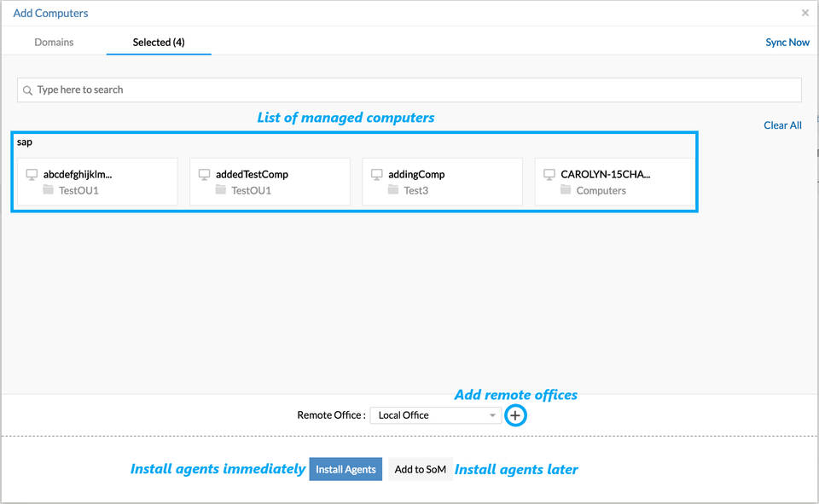
Task: Click the folder icon next to TestOU1
Action: 48,190
